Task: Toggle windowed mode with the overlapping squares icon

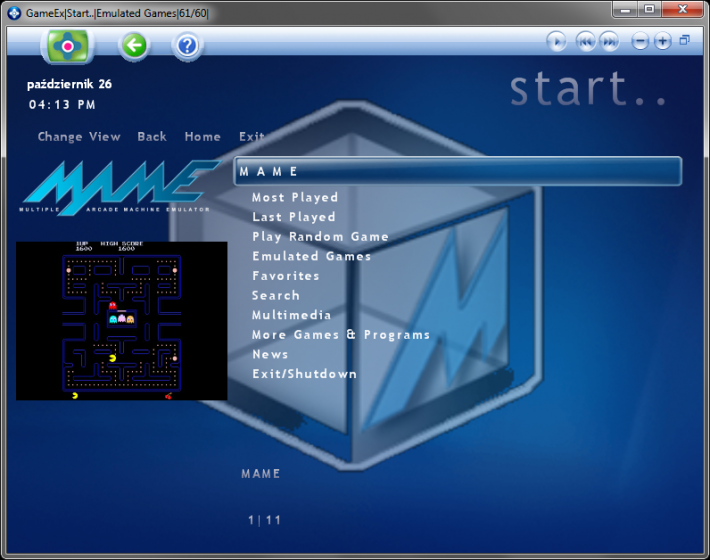Action: (685, 40)
